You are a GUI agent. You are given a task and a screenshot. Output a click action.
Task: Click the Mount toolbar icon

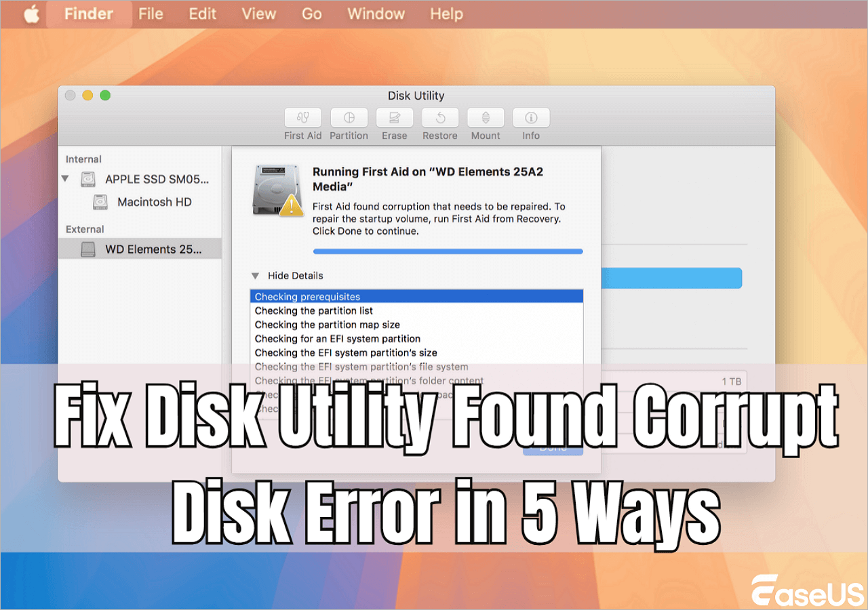point(486,117)
